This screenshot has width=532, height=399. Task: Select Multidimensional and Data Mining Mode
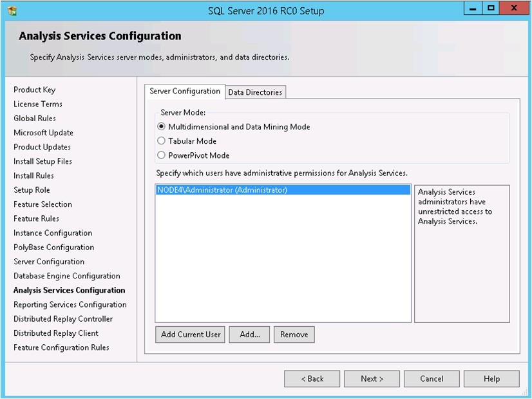(162, 126)
